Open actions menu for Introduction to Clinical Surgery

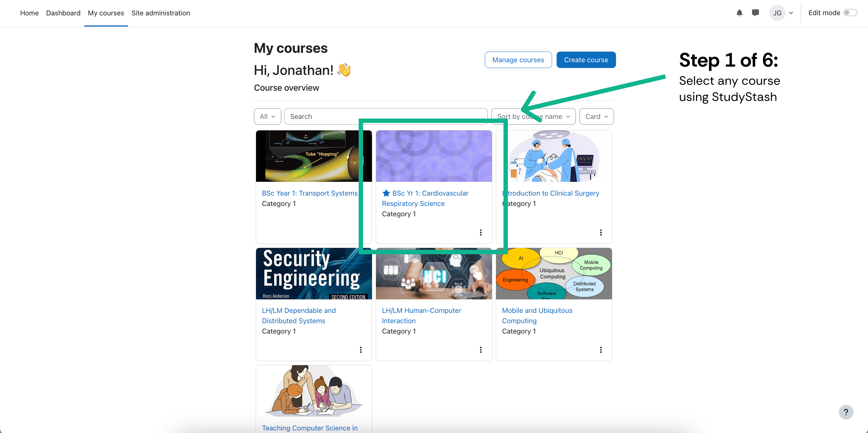[x=601, y=232]
